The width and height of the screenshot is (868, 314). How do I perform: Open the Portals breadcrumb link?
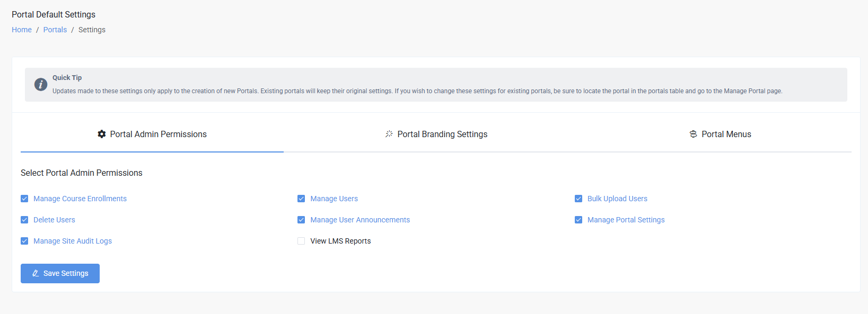(x=55, y=30)
